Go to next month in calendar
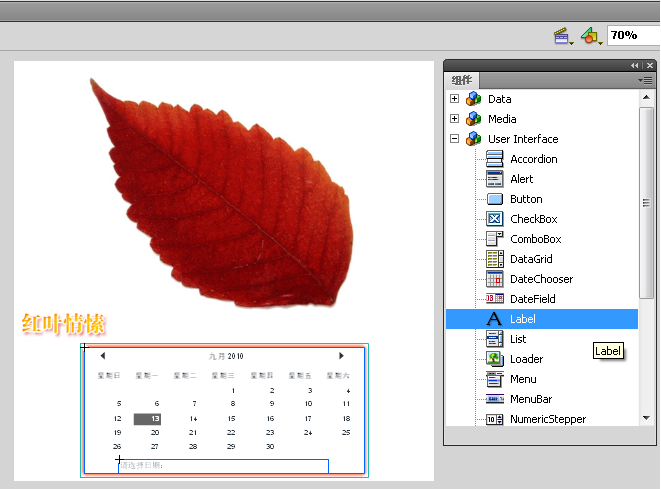661x489 pixels. pos(342,355)
